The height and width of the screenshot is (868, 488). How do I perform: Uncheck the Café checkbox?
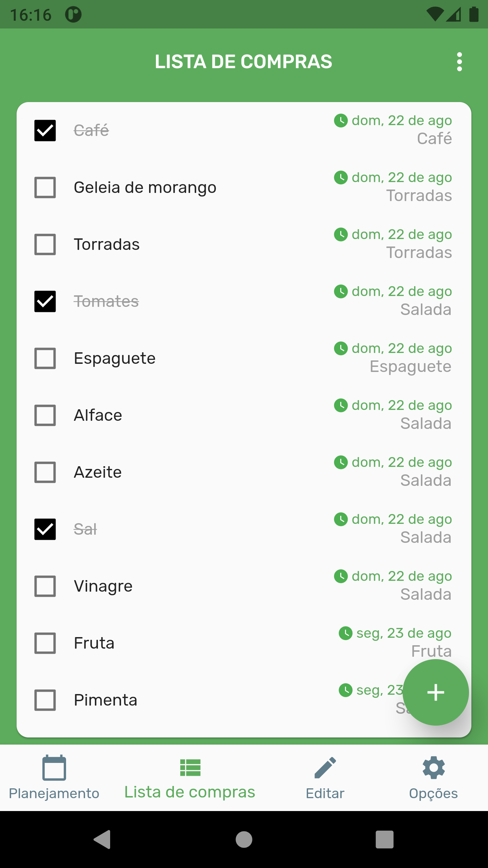[x=45, y=131]
